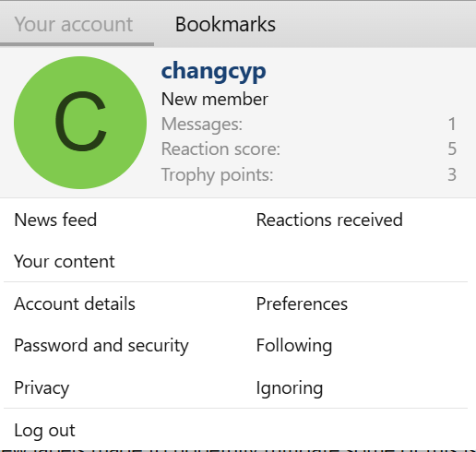476x452 pixels.
Task: Open the changcyp profile link
Action: [213, 72]
